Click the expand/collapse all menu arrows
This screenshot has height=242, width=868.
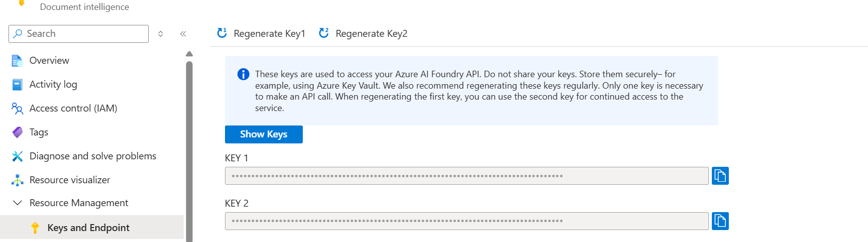pos(161,34)
